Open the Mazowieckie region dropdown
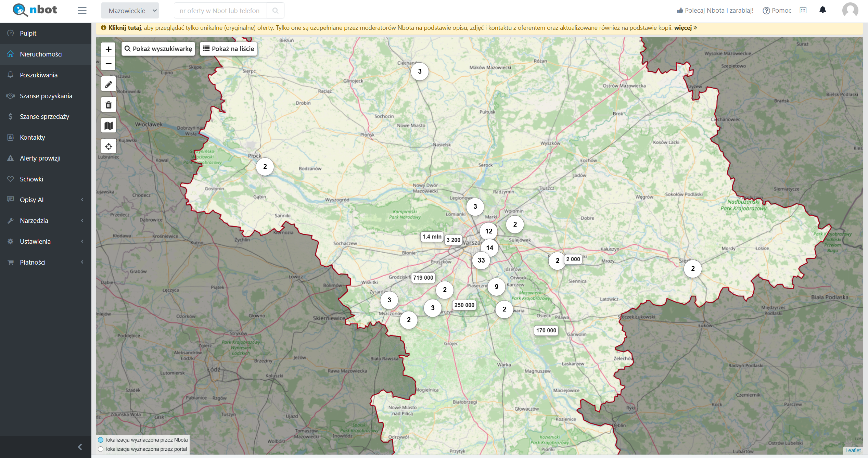Viewport: 868px width, 458px height. (130, 11)
